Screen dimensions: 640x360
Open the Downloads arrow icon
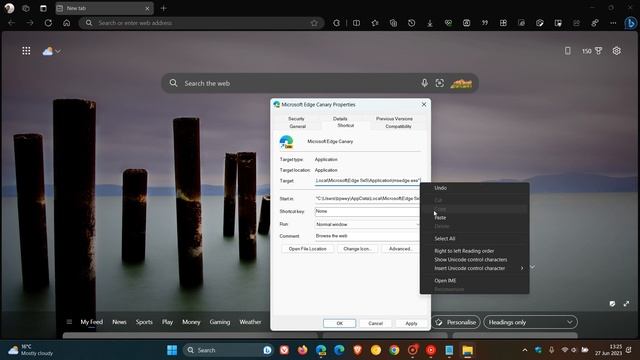(430, 23)
